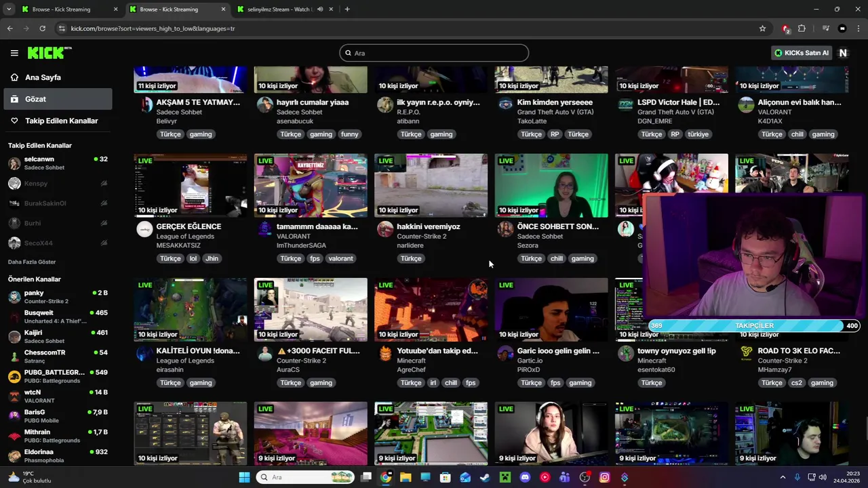Viewport: 868px width, 488px height.
Task: Open Eldorinaa recommended channel
Action: (58, 455)
